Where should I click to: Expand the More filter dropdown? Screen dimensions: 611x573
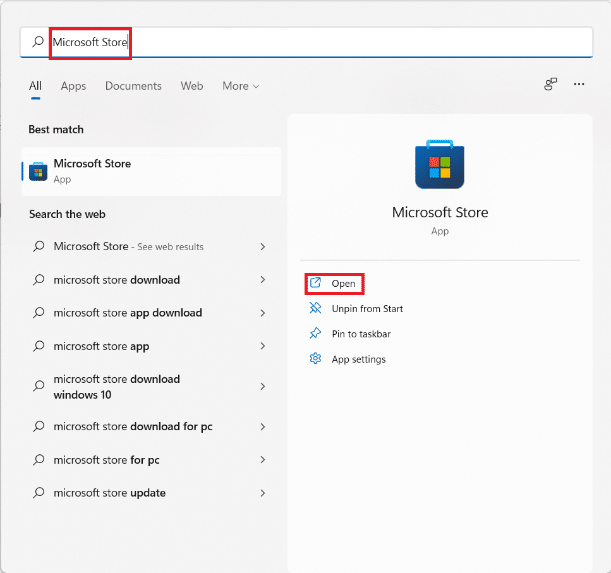(240, 86)
